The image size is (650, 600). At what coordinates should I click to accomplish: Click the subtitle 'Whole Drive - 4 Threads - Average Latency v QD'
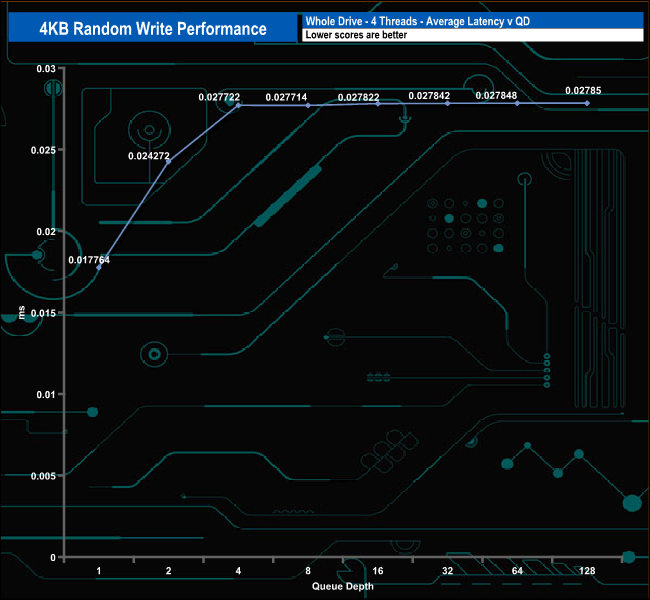pos(418,21)
